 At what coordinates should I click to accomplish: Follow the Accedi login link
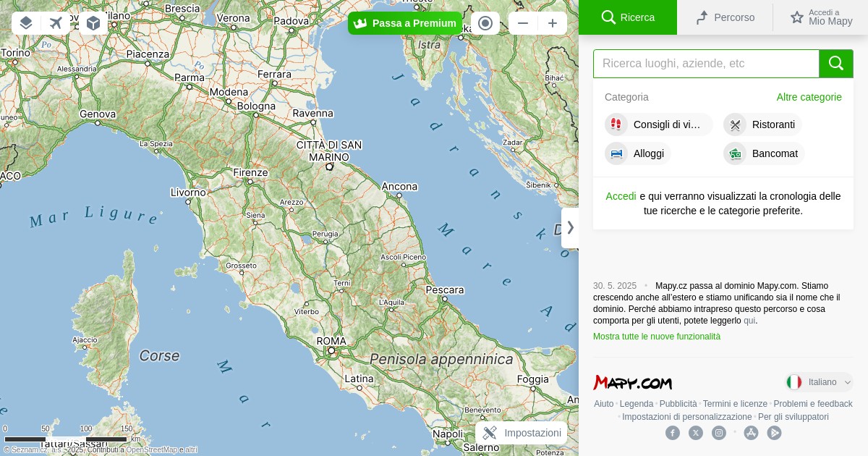pyautogui.click(x=621, y=196)
